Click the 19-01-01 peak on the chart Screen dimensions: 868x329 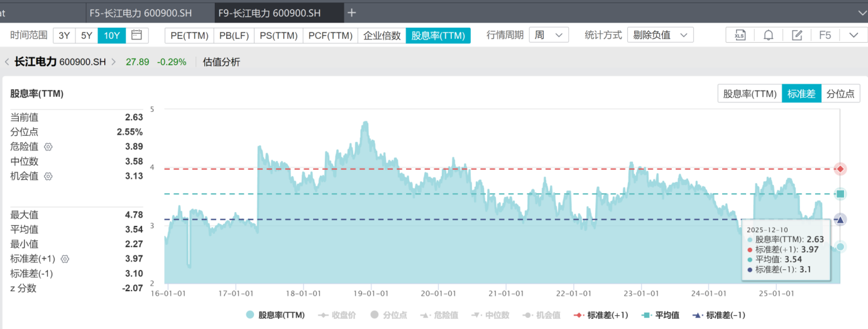[x=365, y=123]
